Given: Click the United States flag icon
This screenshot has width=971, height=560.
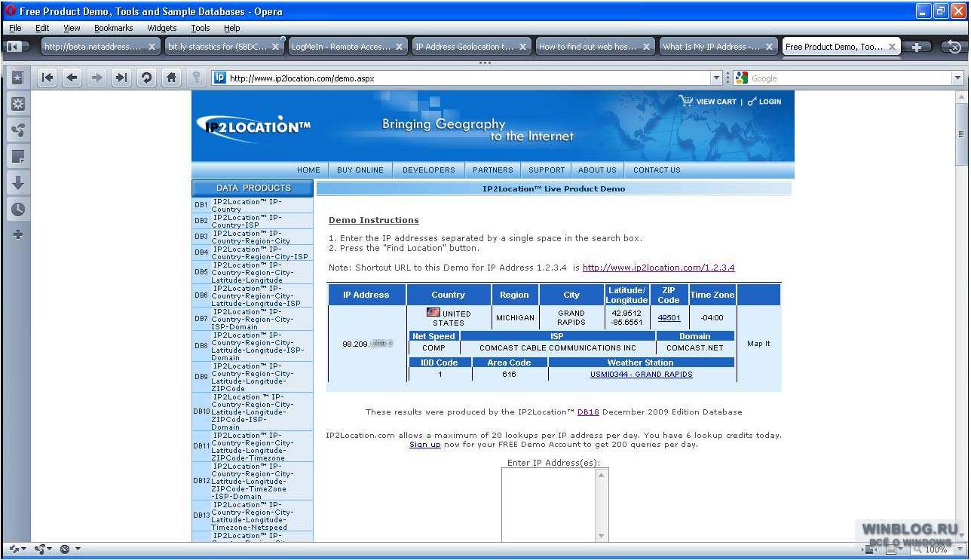Looking at the screenshot, I should [x=433, y=312].
